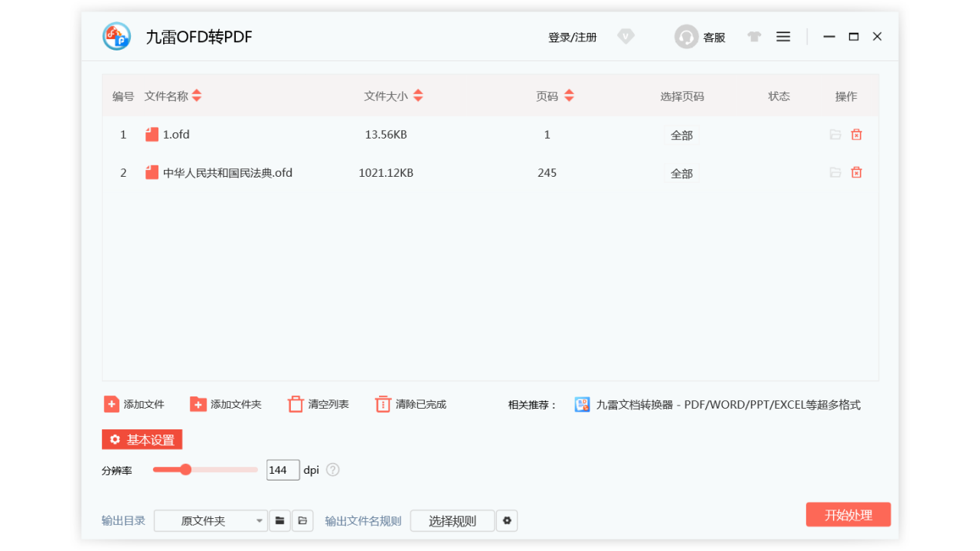Click the output filename rule gear icon
Image resolution: width=980 pixels, height=551 pixels.
coord(507,520)
